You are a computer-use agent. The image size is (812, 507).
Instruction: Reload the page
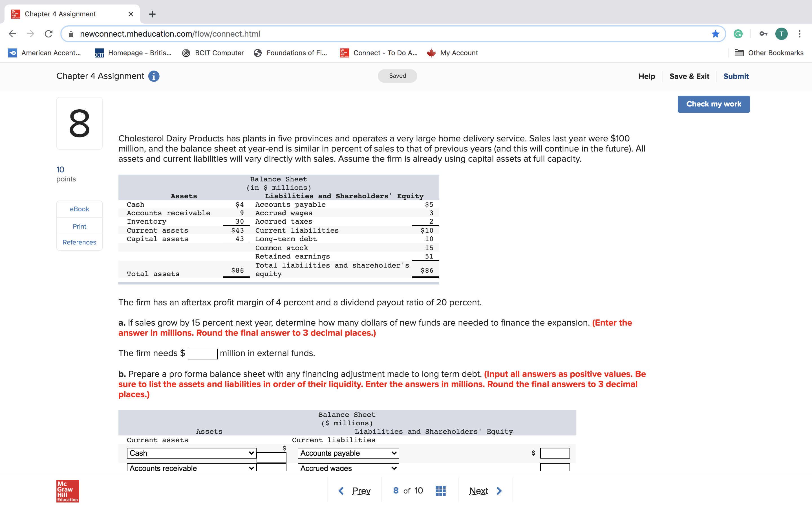(x=49, y=34)
